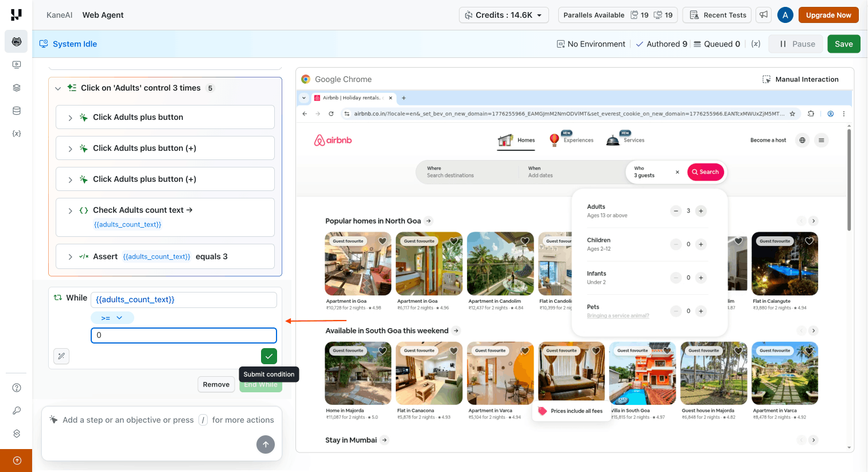Increase Adults count with plus button
868x472 pixels.
700,211
